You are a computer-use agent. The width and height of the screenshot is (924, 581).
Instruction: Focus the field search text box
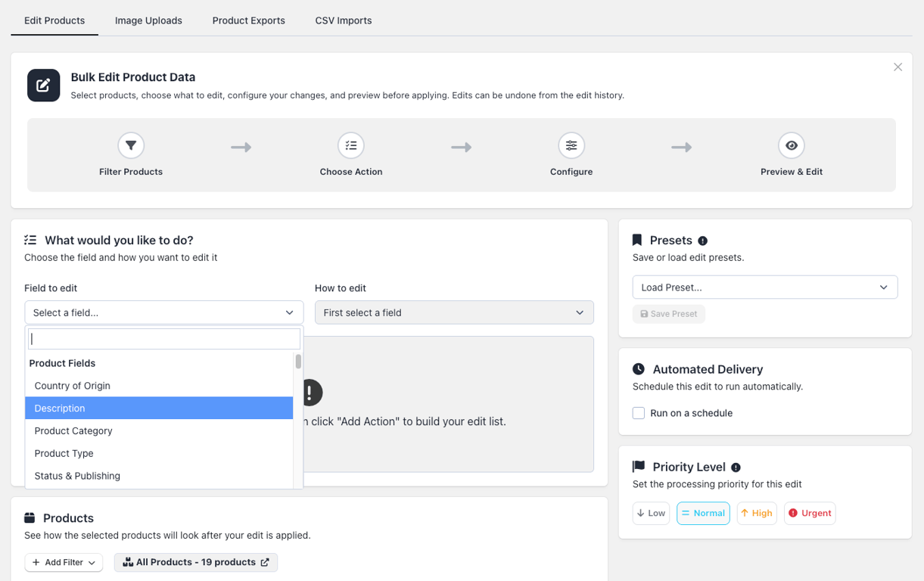click(164, 339)
